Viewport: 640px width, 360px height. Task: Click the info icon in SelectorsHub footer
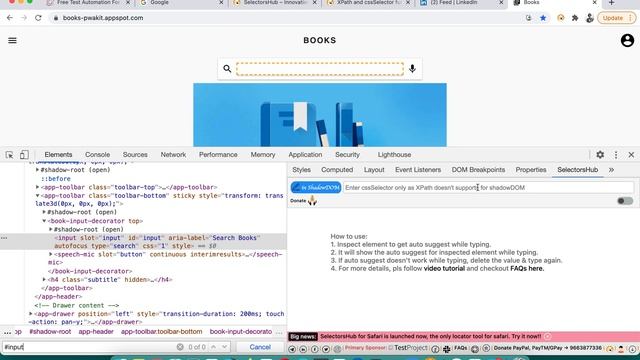(x=436, y=349)
